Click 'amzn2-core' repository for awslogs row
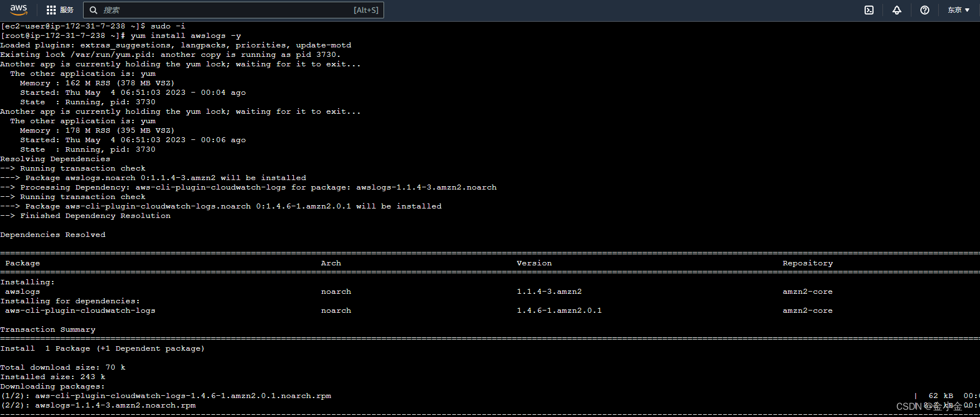Viewport: 980px width, 417px height. [x=808, y=292]
